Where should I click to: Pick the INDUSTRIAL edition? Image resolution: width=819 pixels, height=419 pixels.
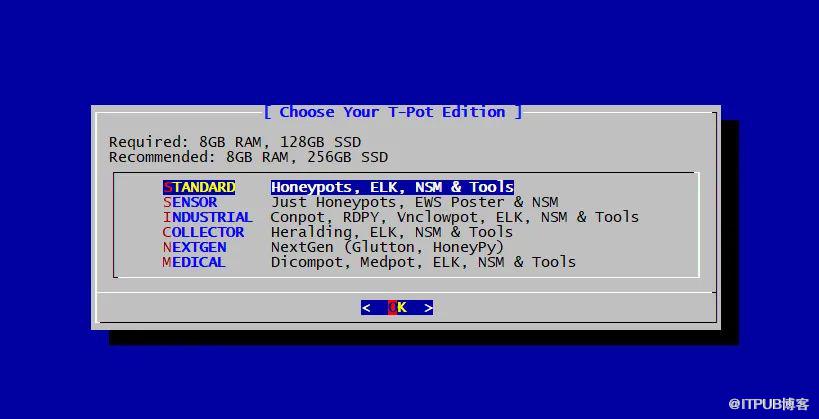208,217
